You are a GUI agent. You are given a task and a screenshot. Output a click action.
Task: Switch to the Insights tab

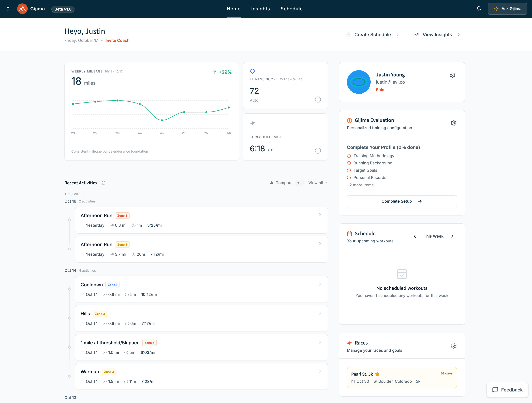click(260, 9)
